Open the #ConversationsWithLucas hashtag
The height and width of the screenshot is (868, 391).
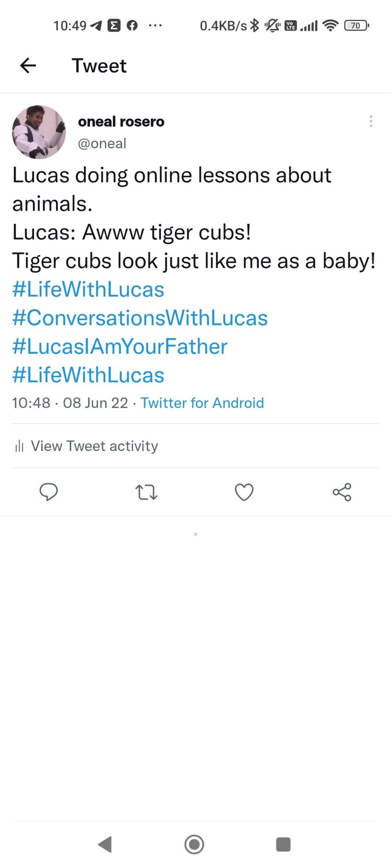[x=140, y=318]
